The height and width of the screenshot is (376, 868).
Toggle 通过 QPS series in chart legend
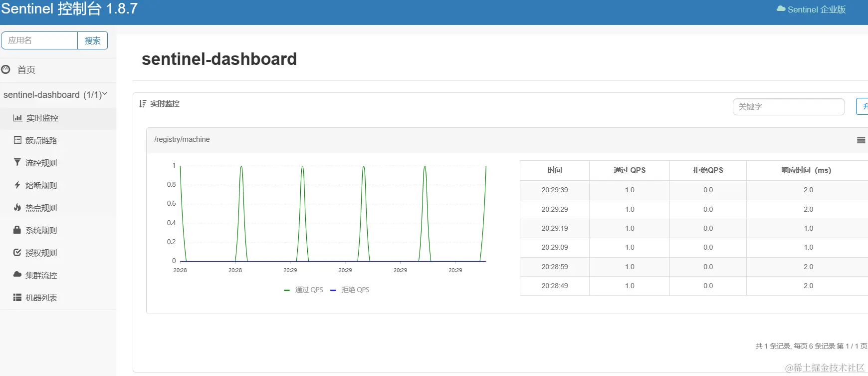[x=303, y=290]
